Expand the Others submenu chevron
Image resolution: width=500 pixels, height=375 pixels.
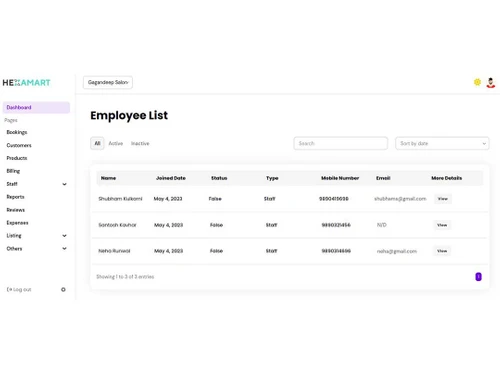tap(64, 248)
